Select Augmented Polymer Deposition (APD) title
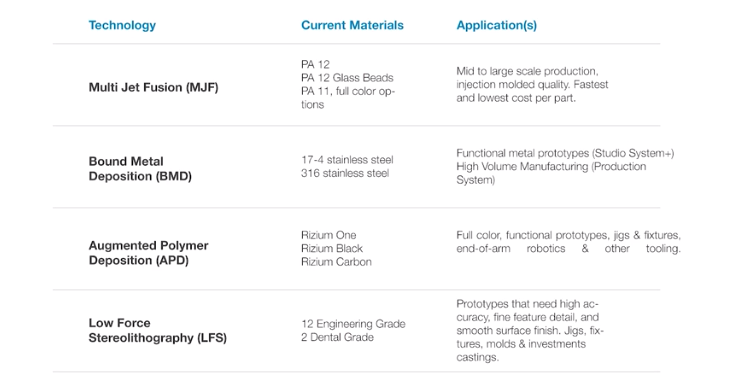This screenshot has width=729, height=377. [148, 253]
